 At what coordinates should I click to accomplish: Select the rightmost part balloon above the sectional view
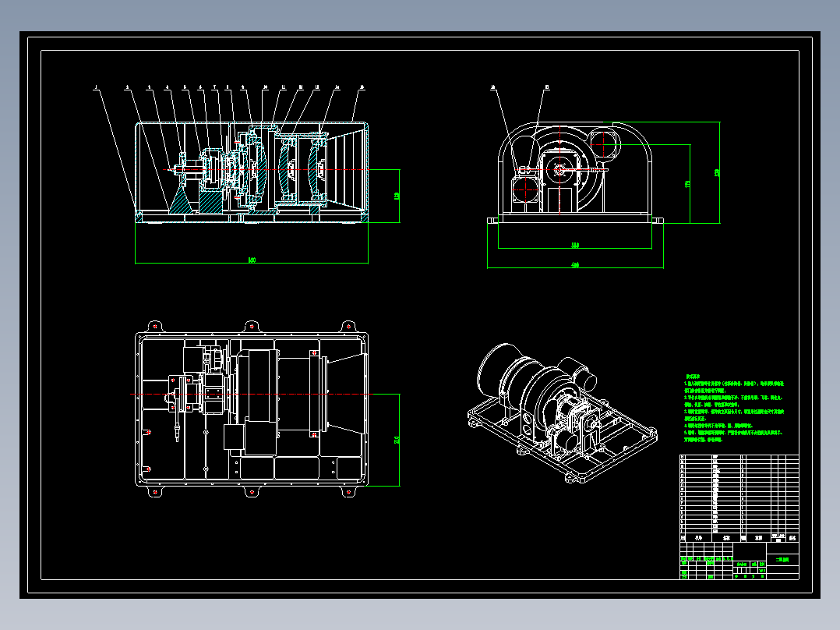tap(362, 87)
